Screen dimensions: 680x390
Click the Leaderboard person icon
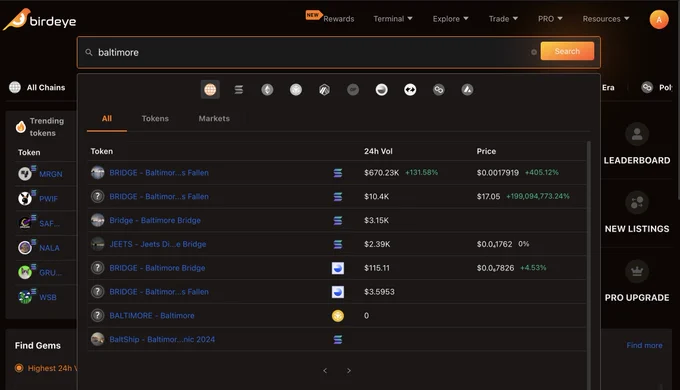click(637, 134)
